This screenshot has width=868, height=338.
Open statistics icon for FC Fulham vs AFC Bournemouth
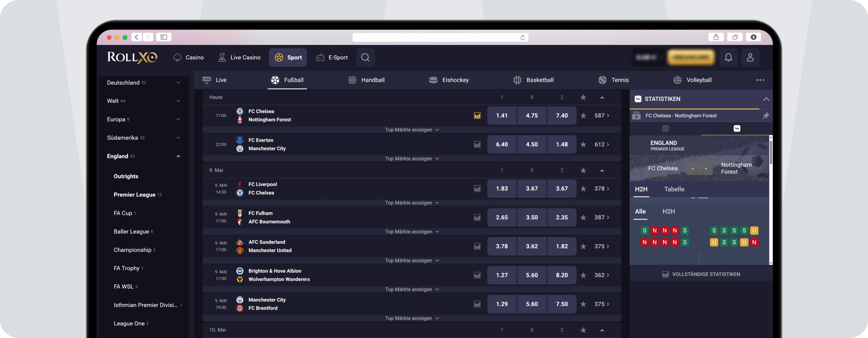[477, 218]
